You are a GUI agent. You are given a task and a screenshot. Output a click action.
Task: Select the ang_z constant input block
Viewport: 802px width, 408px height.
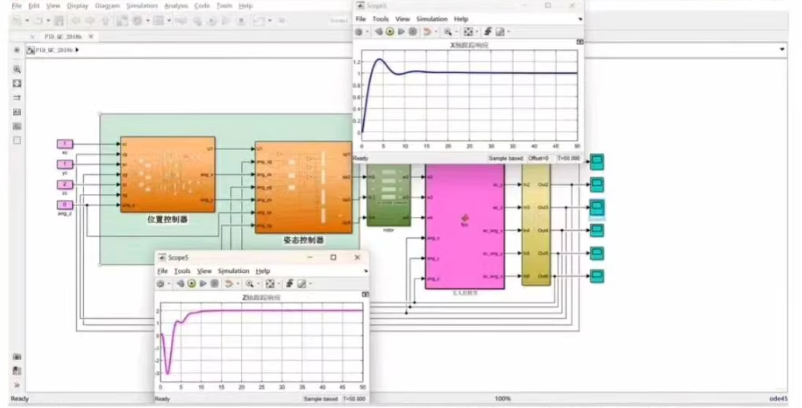click(65, 205)
